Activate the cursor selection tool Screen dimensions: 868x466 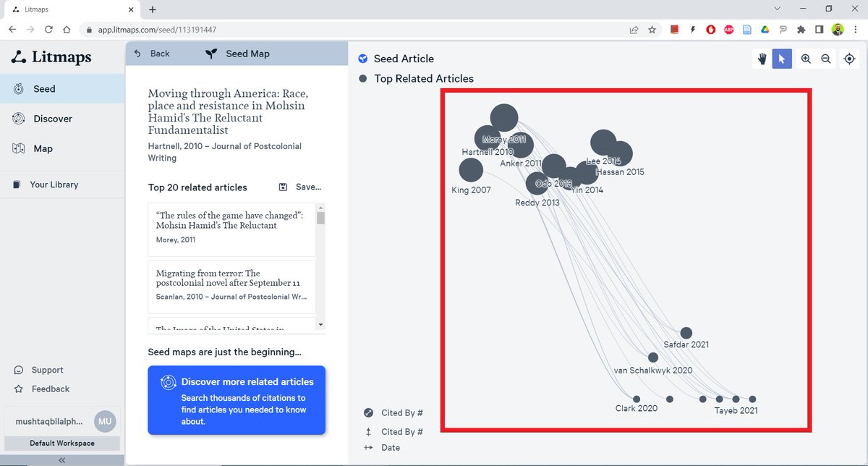(782, 59)
